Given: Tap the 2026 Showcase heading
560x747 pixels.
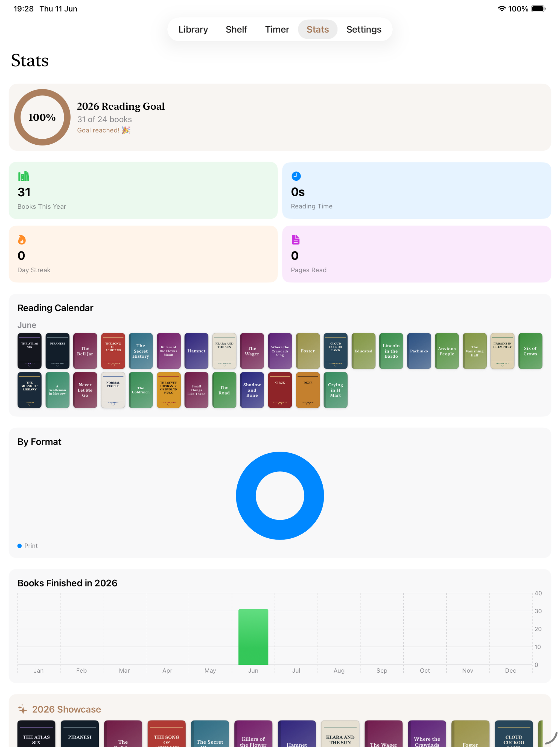Looking at the screenshot, I should [x=66, y=709].
